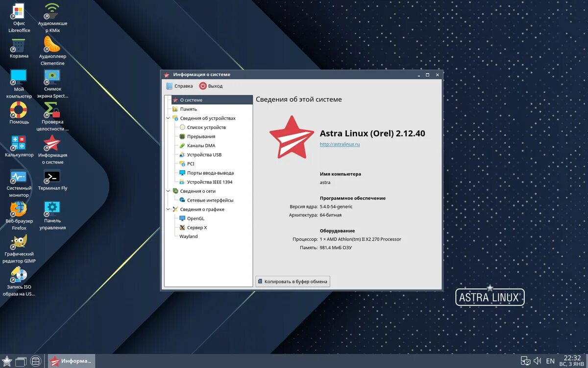
Task: Click Astra Linux (Orel) 2.12.40 text
Action: pos(372,133)
